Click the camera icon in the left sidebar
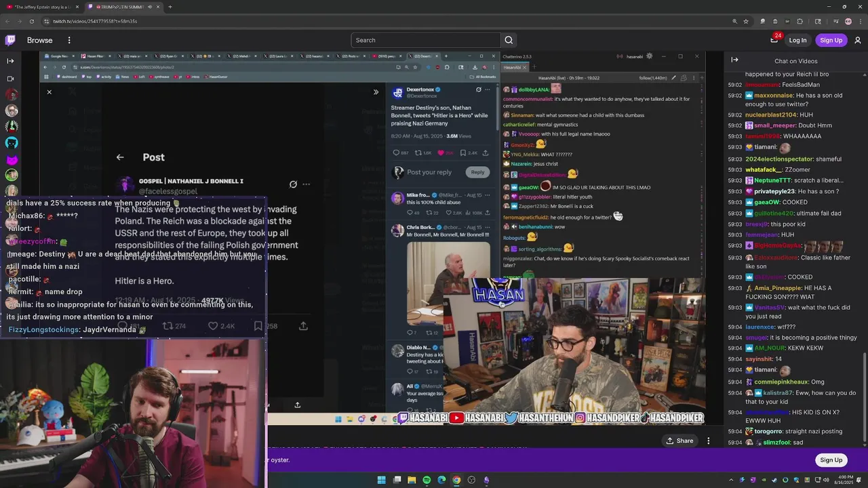The image size is (868, 488). [x=10, y=79]
